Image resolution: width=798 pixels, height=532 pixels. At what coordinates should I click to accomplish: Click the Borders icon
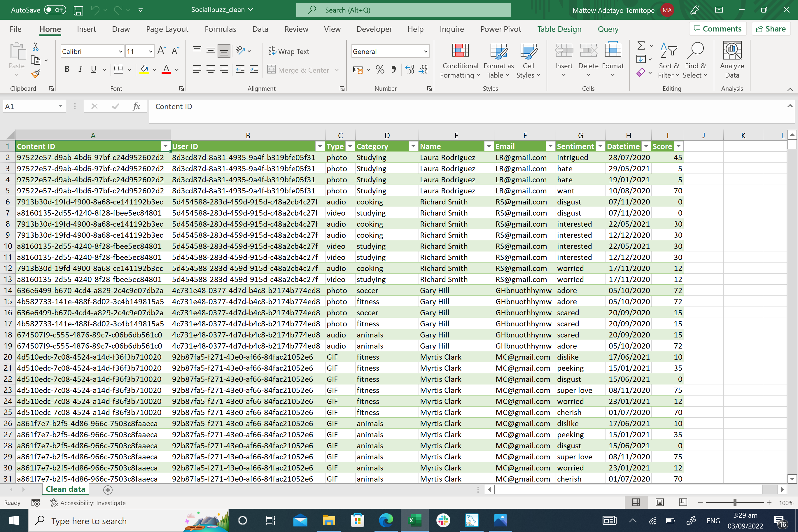119,69
